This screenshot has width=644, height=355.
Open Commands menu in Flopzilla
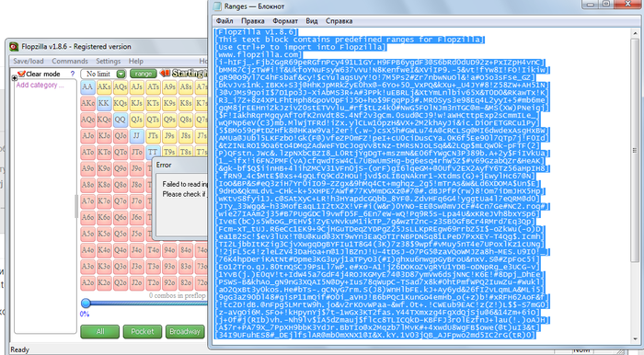click(70, 61)
